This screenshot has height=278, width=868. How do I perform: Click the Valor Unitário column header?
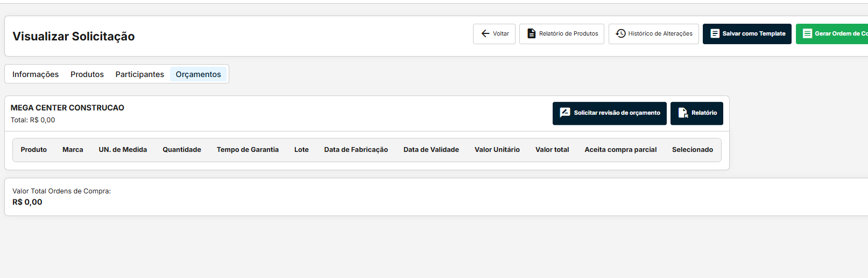pyautogui.click(x=497, y=150)
